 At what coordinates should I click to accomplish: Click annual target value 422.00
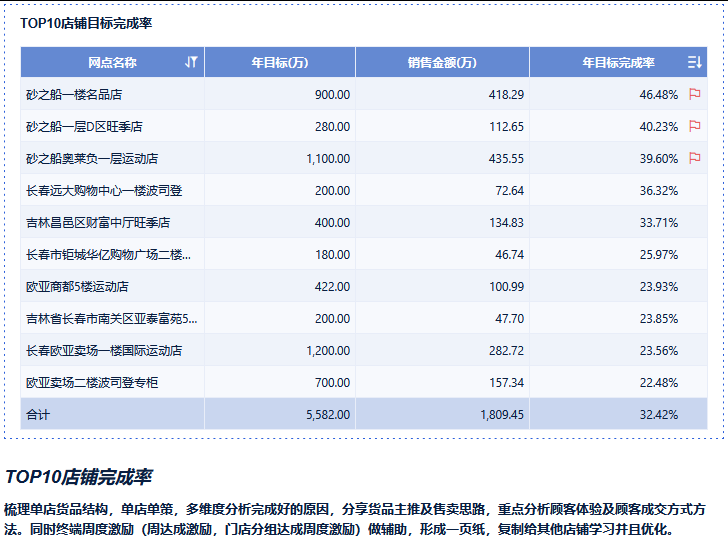[x=332, y=287]
